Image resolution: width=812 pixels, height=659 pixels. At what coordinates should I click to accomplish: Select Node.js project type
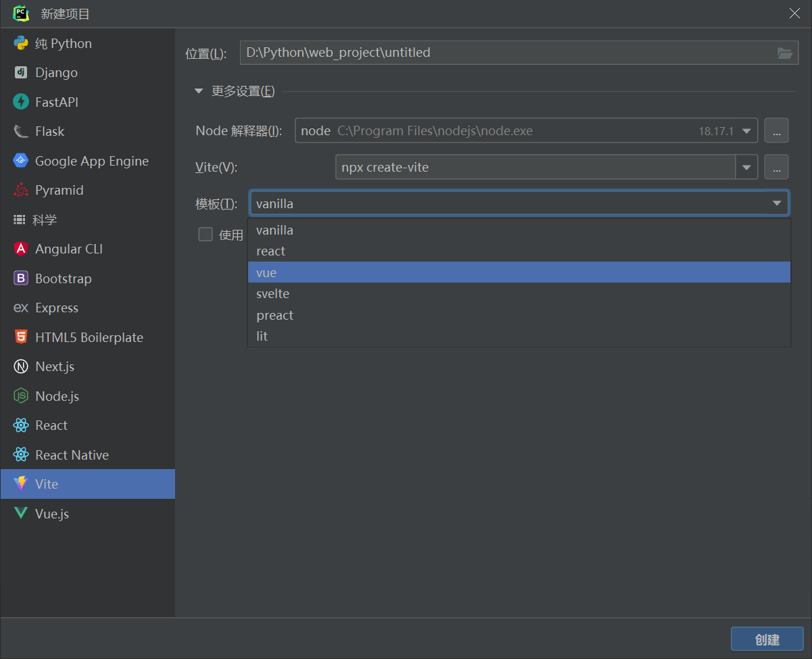pos(88,396)
